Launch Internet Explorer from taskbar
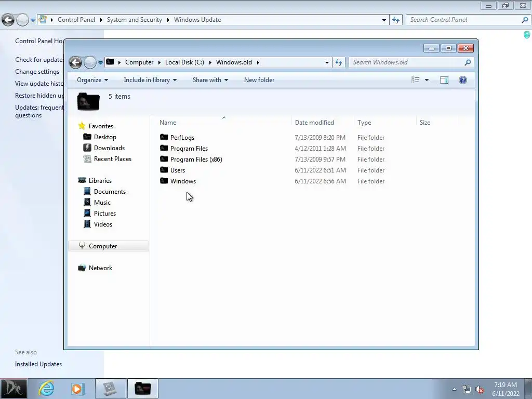The height and width of the screenshot is (399, 532). [x=46, y=389]
